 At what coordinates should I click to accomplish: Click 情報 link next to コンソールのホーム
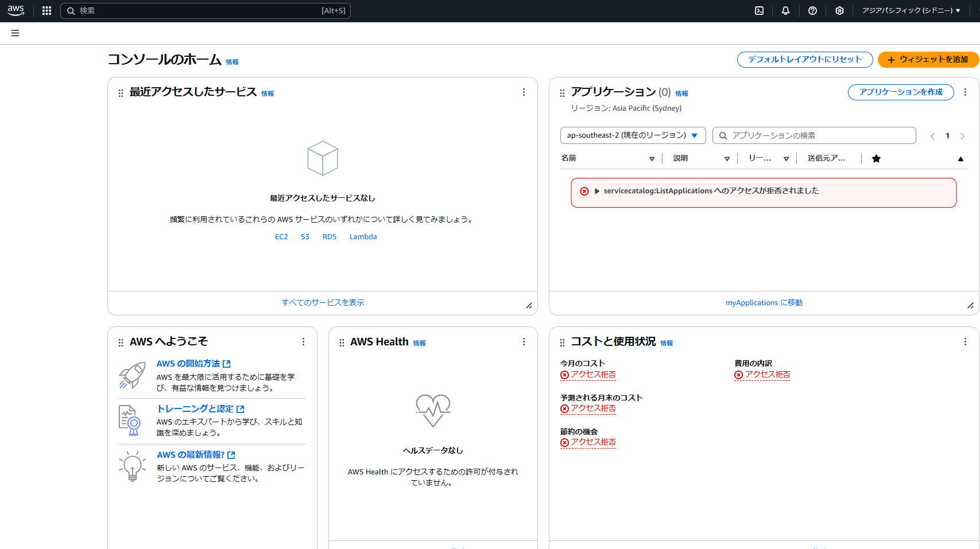pyautogui.click(x=232, y=63)
